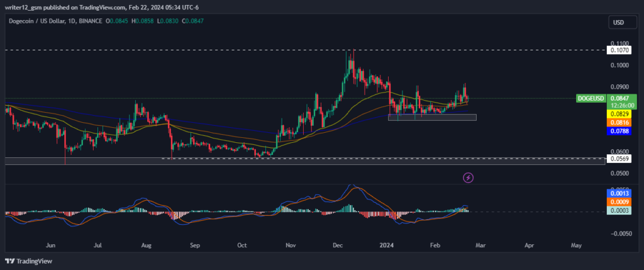Screen dimensions: 644x270
Task: Click the blue 0.0788 moving average label
Action: tap(619, 131)
